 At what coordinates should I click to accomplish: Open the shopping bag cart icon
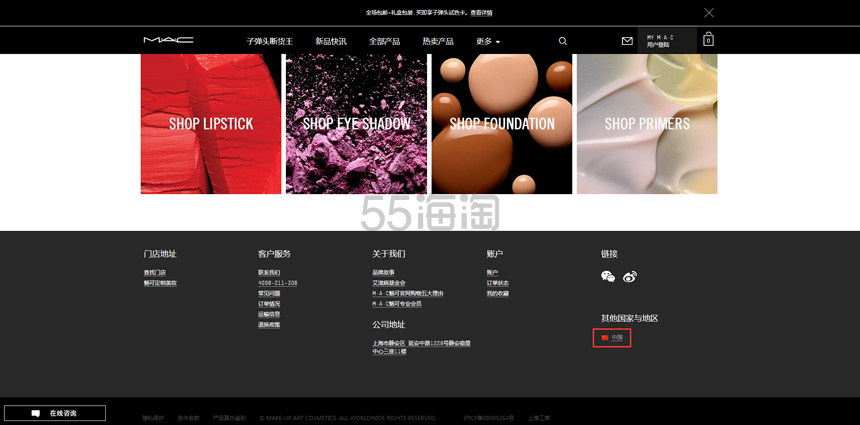point(708,39)
